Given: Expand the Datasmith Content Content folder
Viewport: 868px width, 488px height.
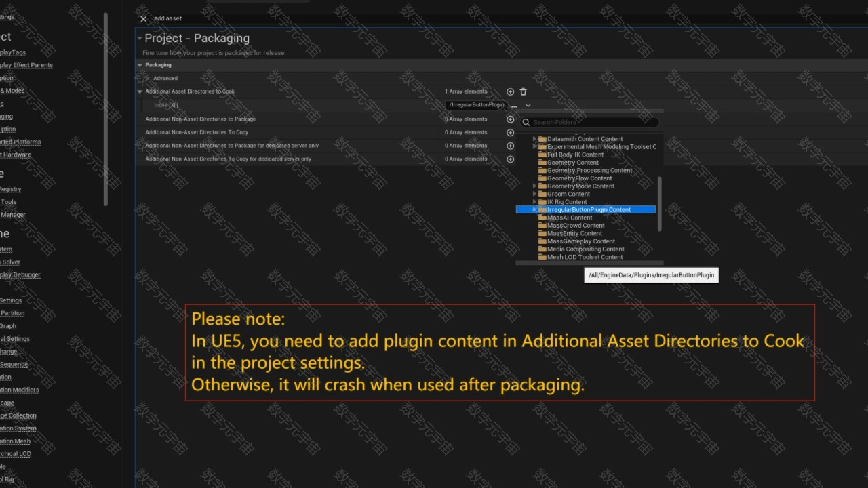Looking at the screenshot, I should (x=534, y=139).
